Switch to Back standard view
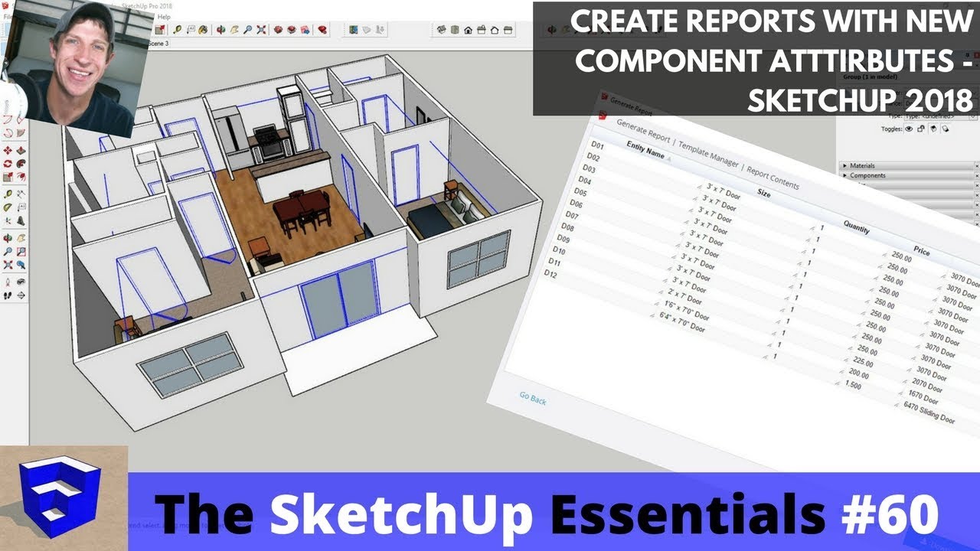980x551 pixels. click(495, 30)
